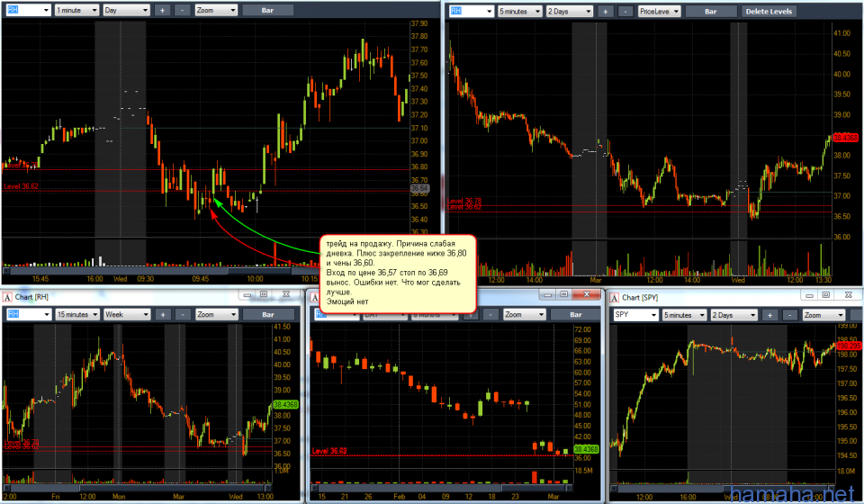864x504 pixels.
Task: Zoom out with - on the 1 minute chart
Action: (183, 10)
